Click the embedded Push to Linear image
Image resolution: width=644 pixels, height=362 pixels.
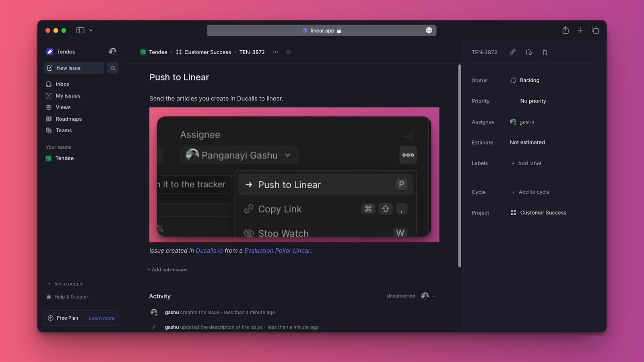click(294, 175)
